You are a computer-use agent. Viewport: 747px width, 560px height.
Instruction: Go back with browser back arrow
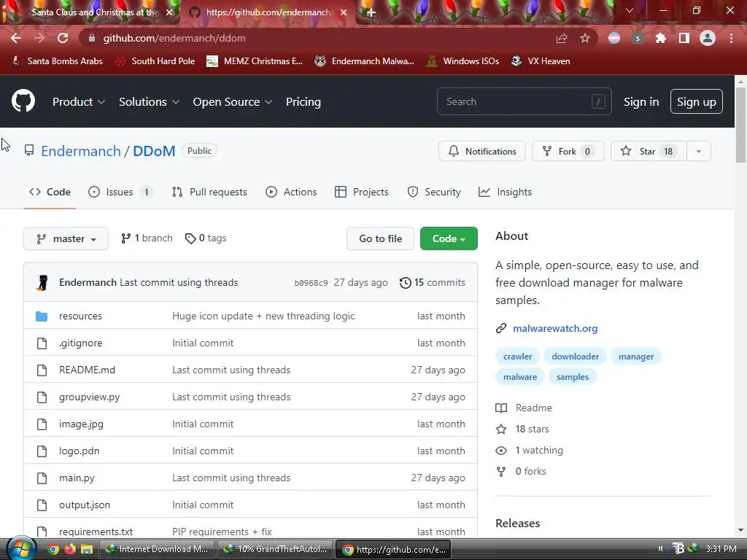[16, 38]
